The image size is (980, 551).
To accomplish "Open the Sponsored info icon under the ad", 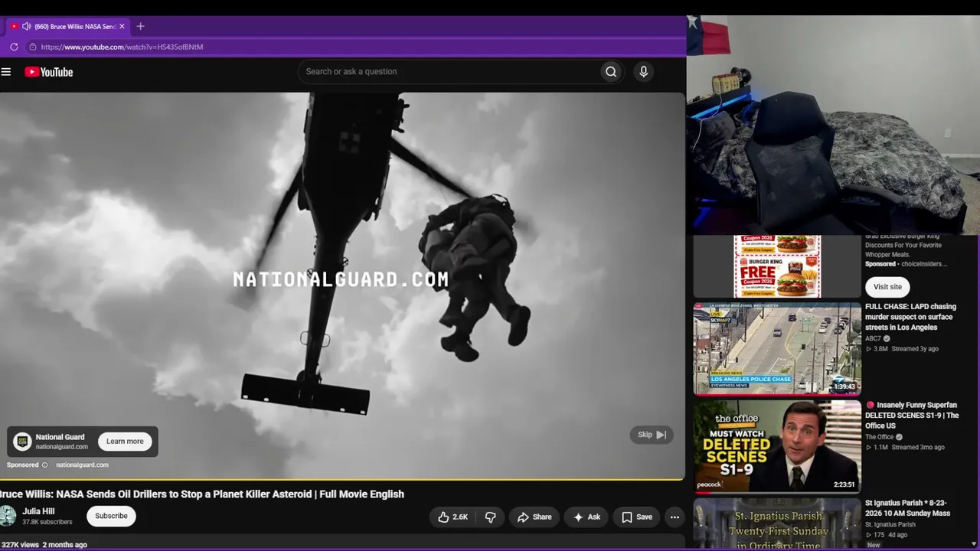I will coord(44,465).
